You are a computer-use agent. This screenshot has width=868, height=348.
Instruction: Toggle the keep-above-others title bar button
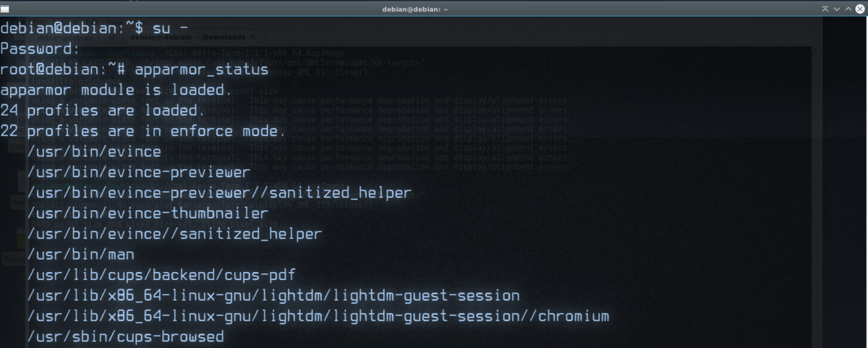pos(826,8)
